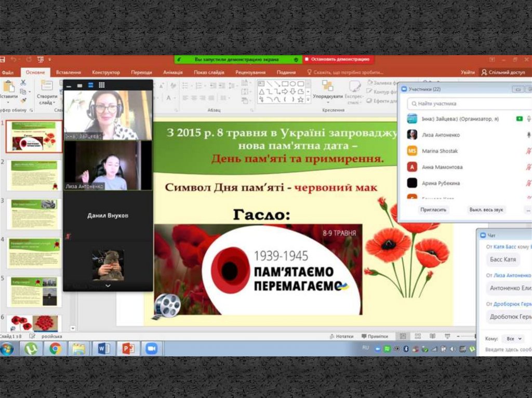
Task: Click the film reel media icon on slide
Action: tap(167, 306)
